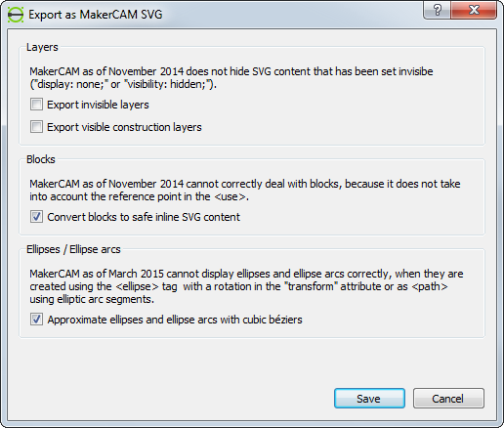Click the "Export as MakerCAM SVG" title text
504x428 pixels.
pos(96,15)
